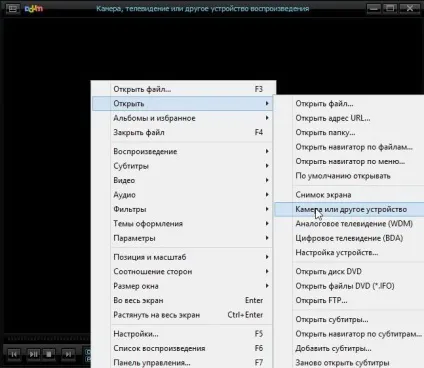Screen dimensions: 424x368
Task: Select 'Открыть навигатор по файлам...'
Action: (x=349, y=147)
